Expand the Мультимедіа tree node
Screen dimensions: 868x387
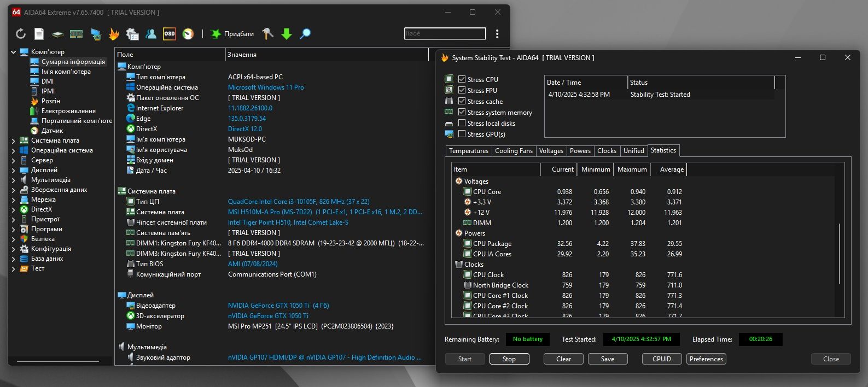pyautogui.click(x=13, y=180)
